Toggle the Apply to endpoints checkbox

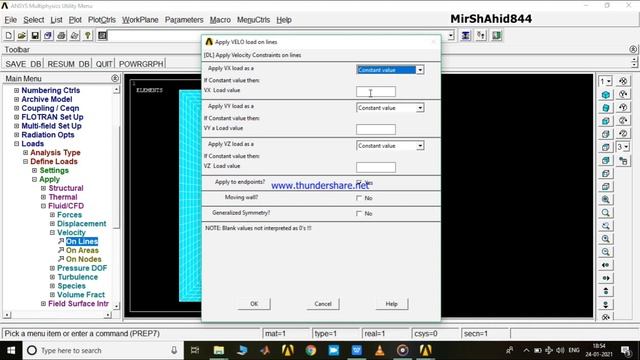click(x=359, y=182)
